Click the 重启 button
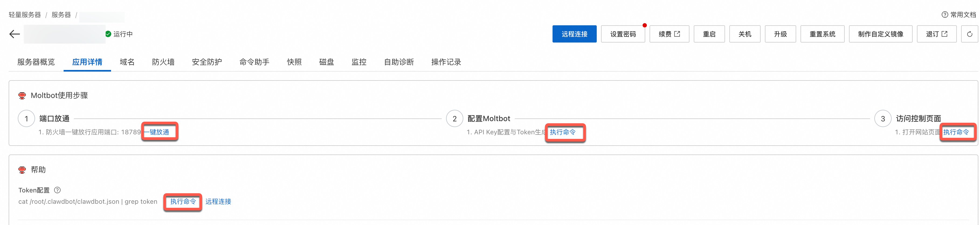Viewport: 980px width, 225px height. [709, 34]
